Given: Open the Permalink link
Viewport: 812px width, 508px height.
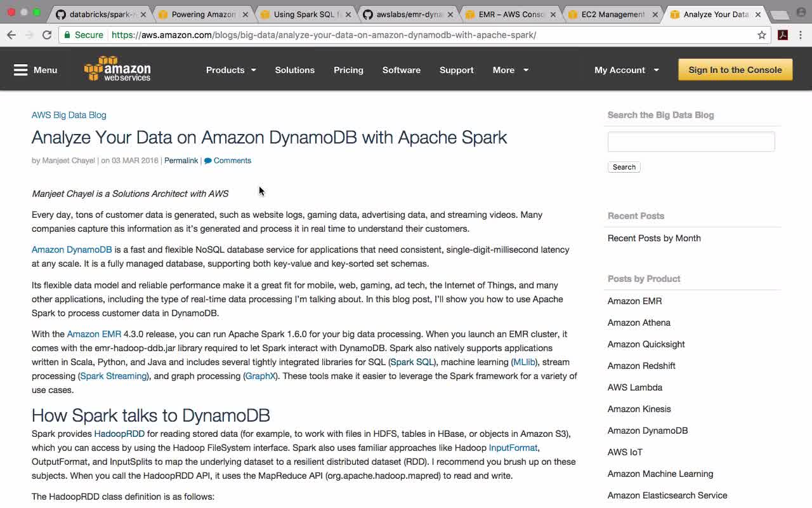Looking at the screenshot, I should point(181,161).
